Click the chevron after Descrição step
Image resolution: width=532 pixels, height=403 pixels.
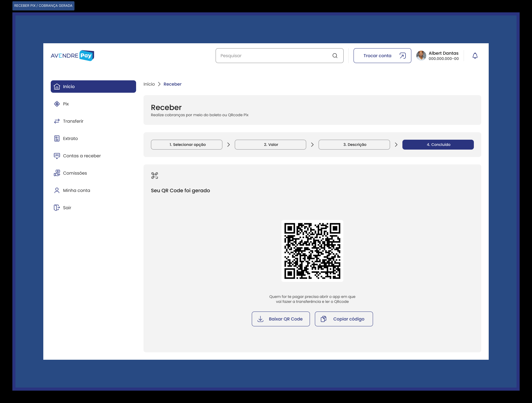[x=396, y=145]
